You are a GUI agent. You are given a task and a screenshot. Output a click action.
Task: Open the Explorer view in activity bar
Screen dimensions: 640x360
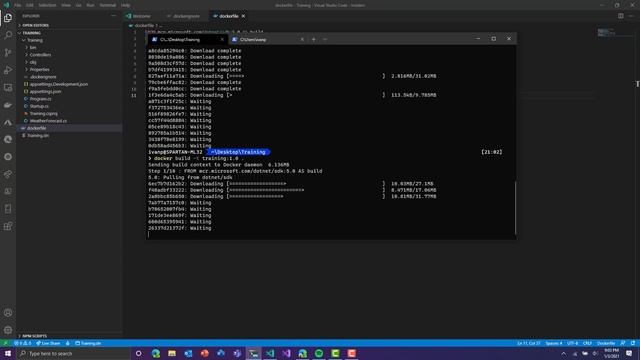(x=8, y=18)
